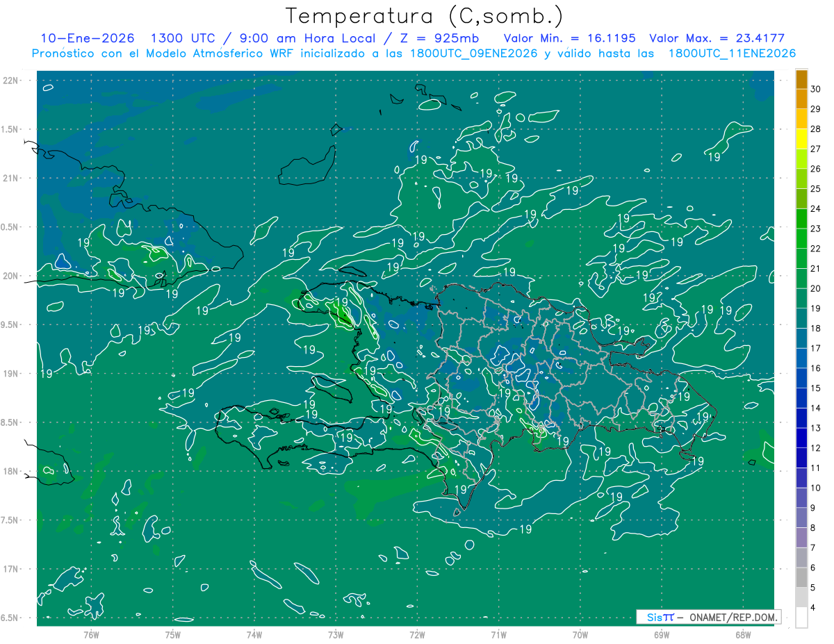This screenshot has width=834, height=644.
Task: Click the "70W" longitude label
Action: pos(580,634)
